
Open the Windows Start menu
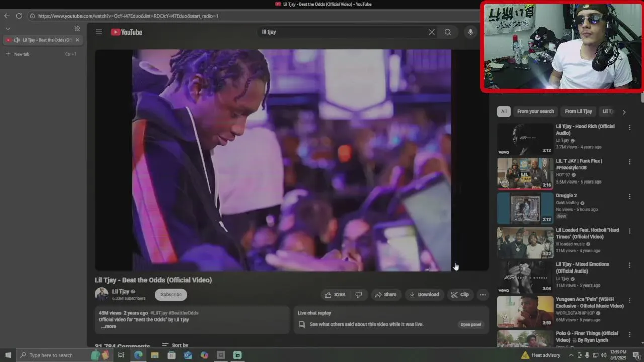pos(8,355)
